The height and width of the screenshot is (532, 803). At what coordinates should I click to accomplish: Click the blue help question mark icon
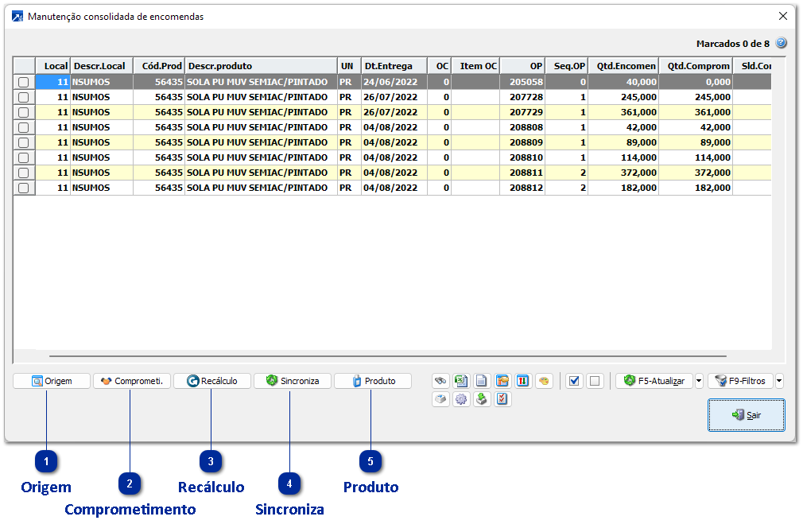tap(781, 43)
